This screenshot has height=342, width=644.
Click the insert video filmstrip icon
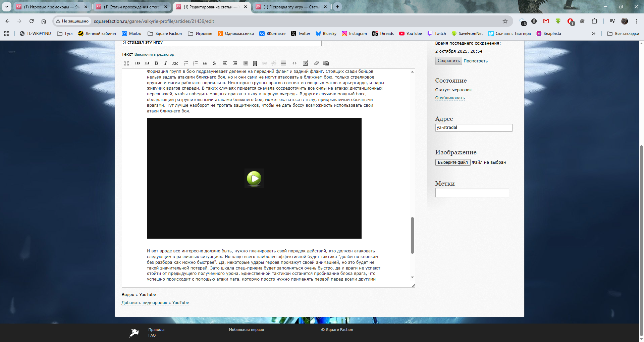(x=255, y=63)
